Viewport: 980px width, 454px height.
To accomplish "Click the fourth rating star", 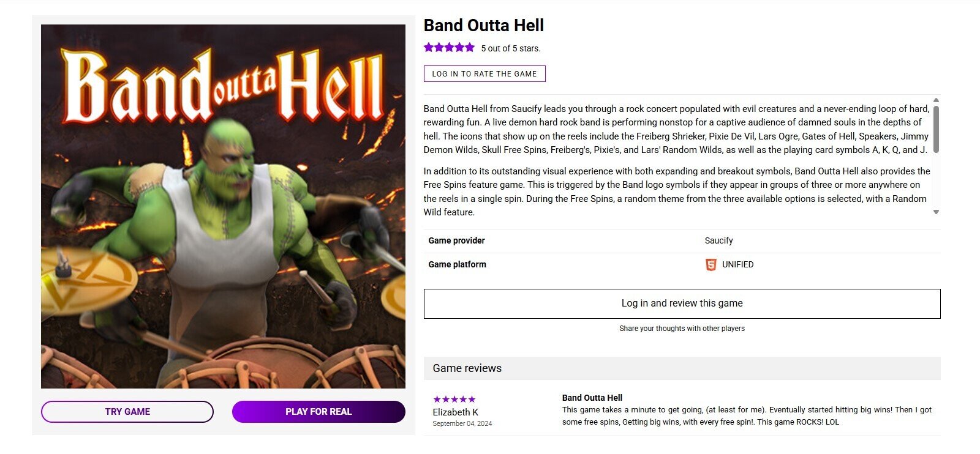I will 459,47.
